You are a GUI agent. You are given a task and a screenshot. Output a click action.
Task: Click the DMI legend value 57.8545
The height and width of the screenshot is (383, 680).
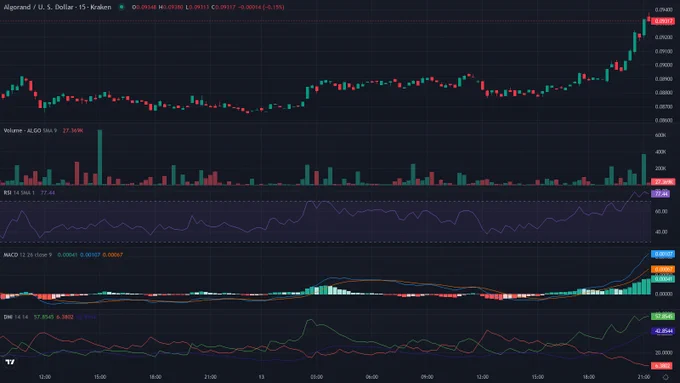tap(44, 317)
